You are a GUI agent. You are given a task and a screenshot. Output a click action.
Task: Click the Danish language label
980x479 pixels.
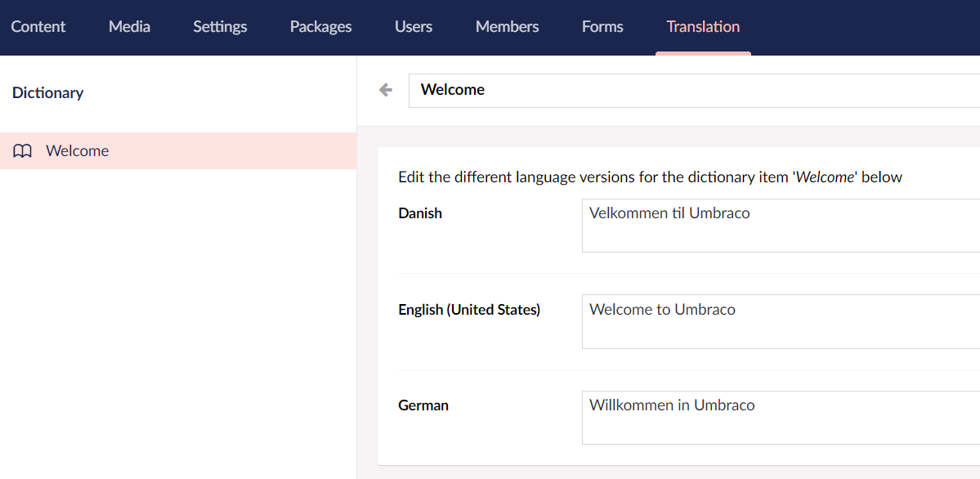pyautogui.click(x=420, y=213)
